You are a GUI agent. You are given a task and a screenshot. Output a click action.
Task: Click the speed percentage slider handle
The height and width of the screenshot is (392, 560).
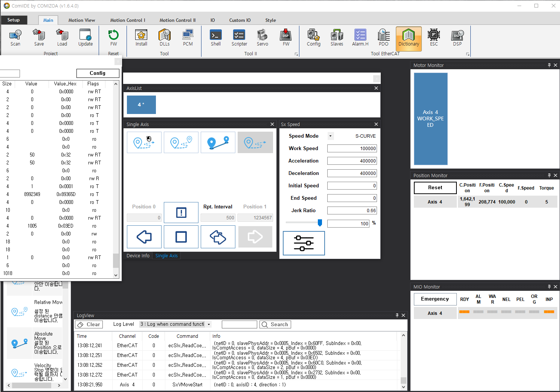click(320, 223)
